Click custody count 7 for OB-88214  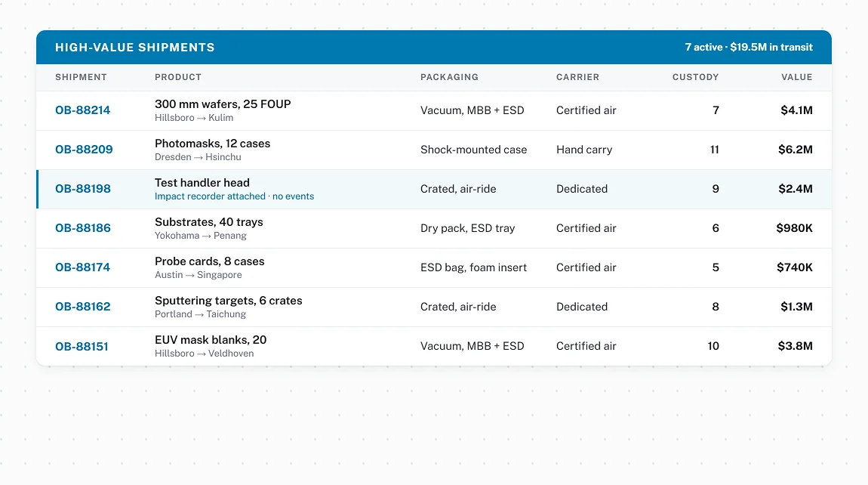pyautogui.click(x=716, y=110)
